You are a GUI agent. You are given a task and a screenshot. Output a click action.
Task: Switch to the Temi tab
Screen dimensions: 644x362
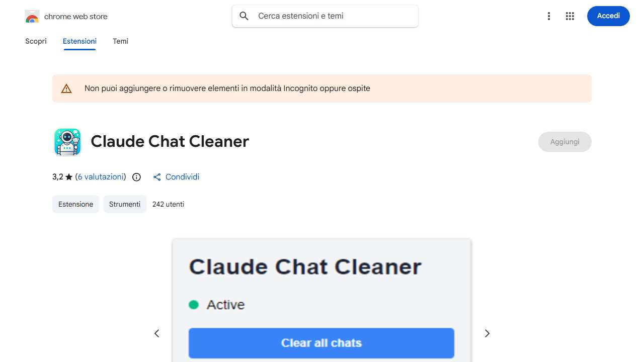click(120, 41)
